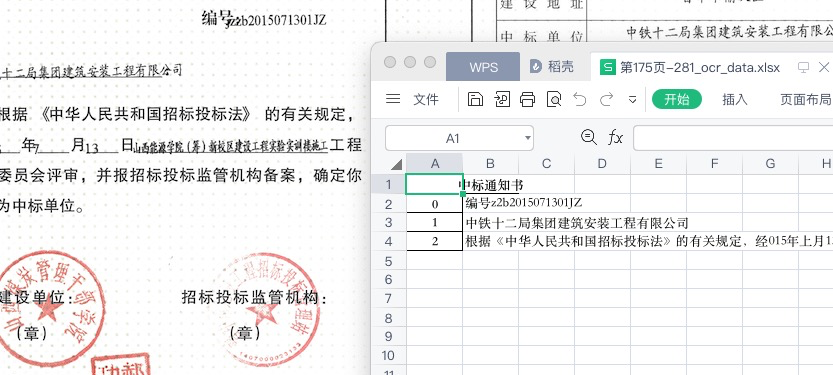Open the 页面布局 ribbon tab

[x=805, y=99]
